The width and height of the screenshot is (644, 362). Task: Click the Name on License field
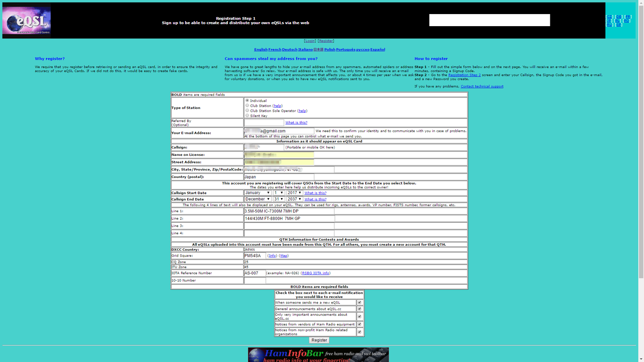coord(279,155)
